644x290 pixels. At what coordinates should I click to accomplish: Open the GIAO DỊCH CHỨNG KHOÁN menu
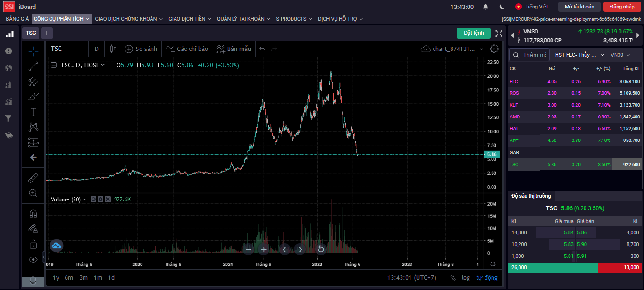(x=129, y=19)
